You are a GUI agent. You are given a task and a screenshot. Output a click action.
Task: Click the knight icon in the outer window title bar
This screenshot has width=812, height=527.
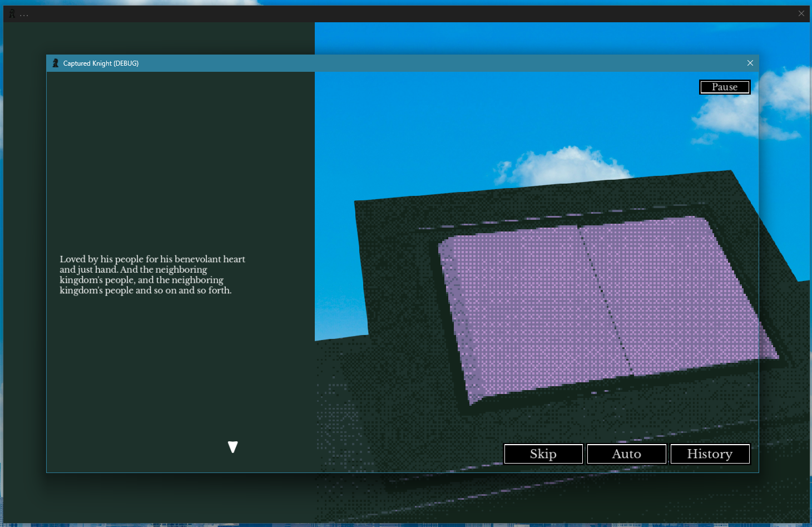(x=12, y=13)
